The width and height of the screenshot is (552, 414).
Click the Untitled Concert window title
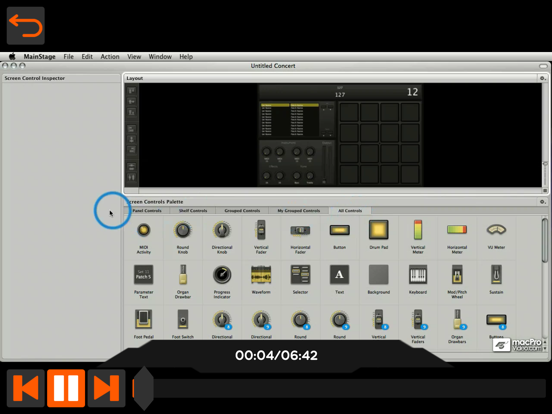point(273,66)
